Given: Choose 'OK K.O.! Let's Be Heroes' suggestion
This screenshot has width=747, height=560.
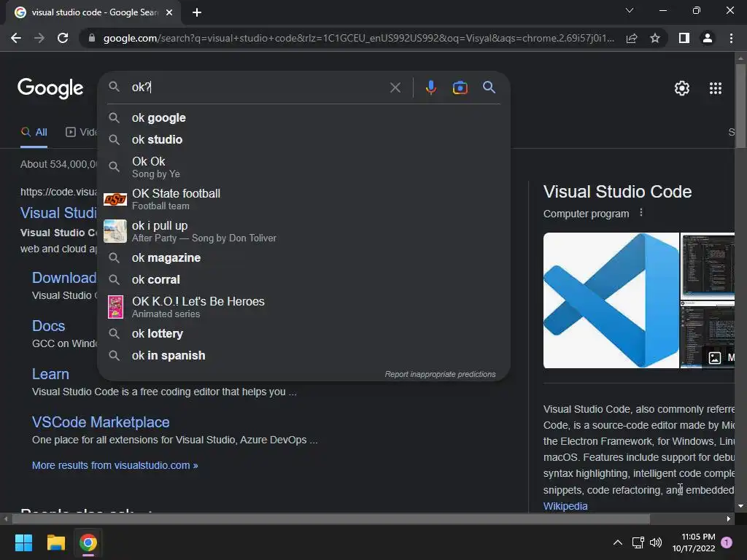Looking at the screenshot, I should [303, 307].
